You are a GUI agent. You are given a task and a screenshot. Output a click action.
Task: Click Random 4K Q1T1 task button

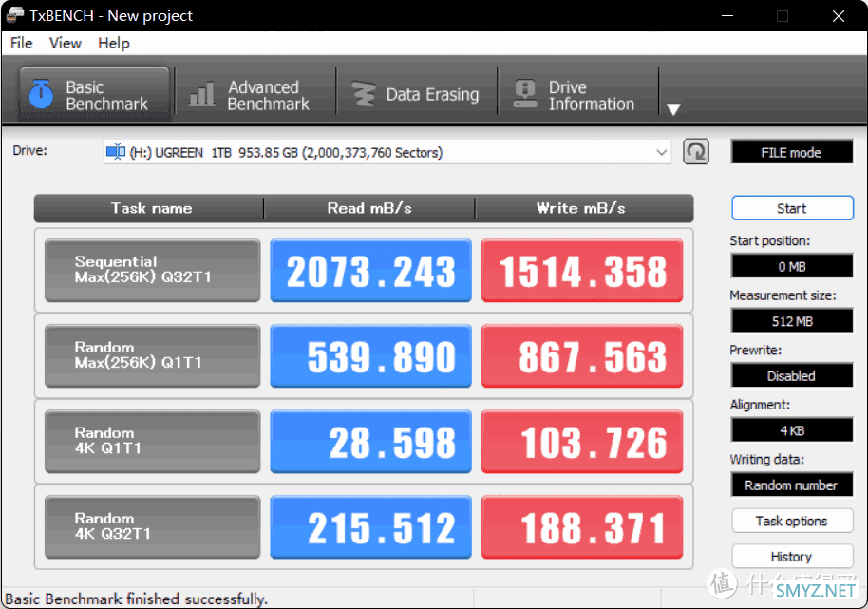(x=152, y=441)
